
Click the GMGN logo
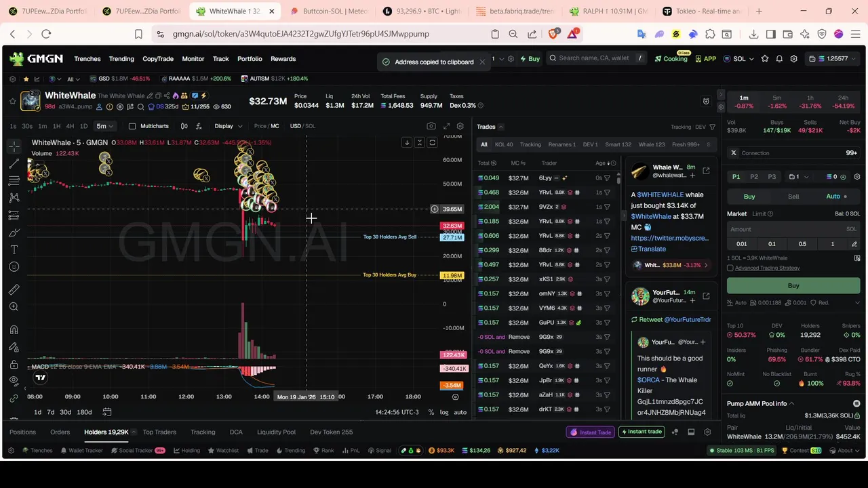click(x=36, y=59)
